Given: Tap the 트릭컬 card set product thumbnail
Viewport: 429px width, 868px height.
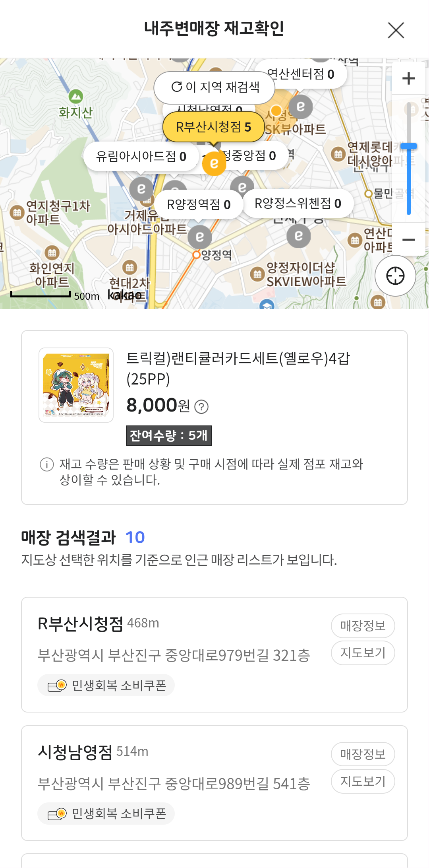Looking at the screenshot, I should pos(76,385).
